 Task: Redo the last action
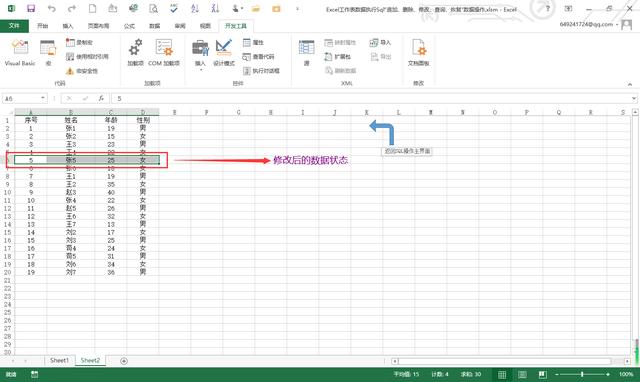(72, 9)
